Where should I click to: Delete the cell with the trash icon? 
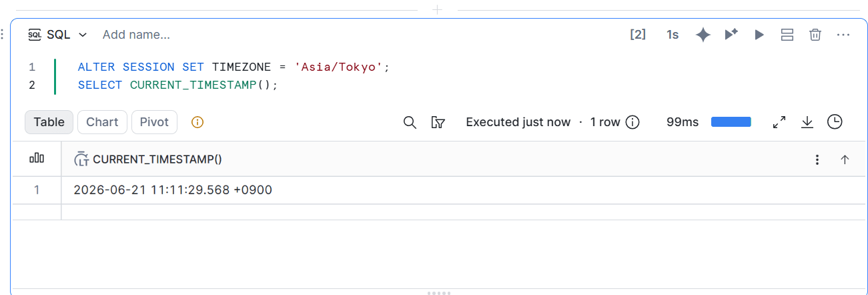click(815, 35)
